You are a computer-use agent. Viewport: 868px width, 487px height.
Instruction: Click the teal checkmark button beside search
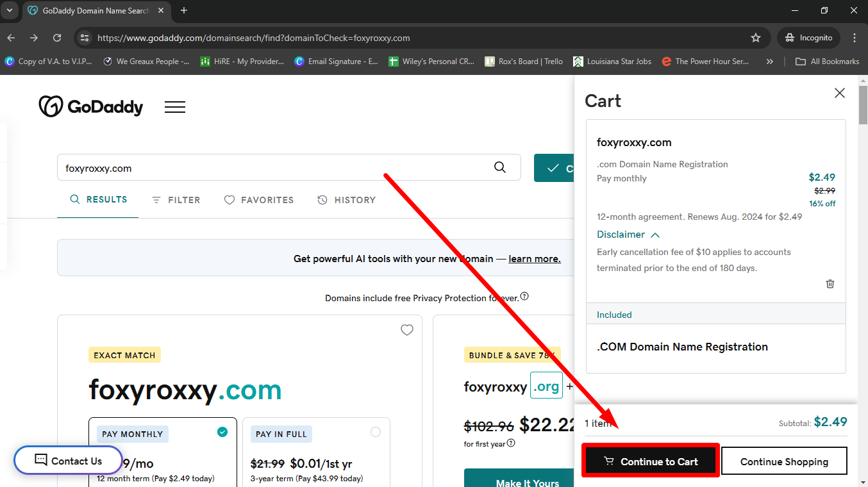pyautogui.click(x=554, y=168)
